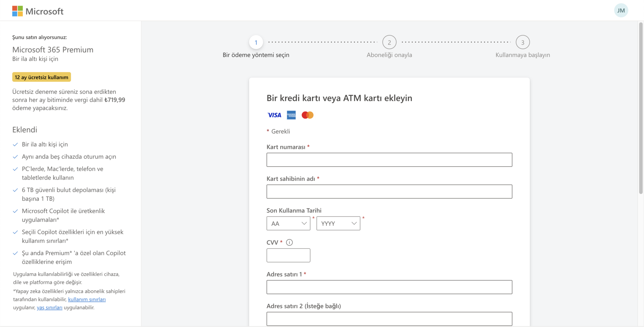Click the Mastercard icon
This screenshot has height=327, width=644.
[307, 115]
